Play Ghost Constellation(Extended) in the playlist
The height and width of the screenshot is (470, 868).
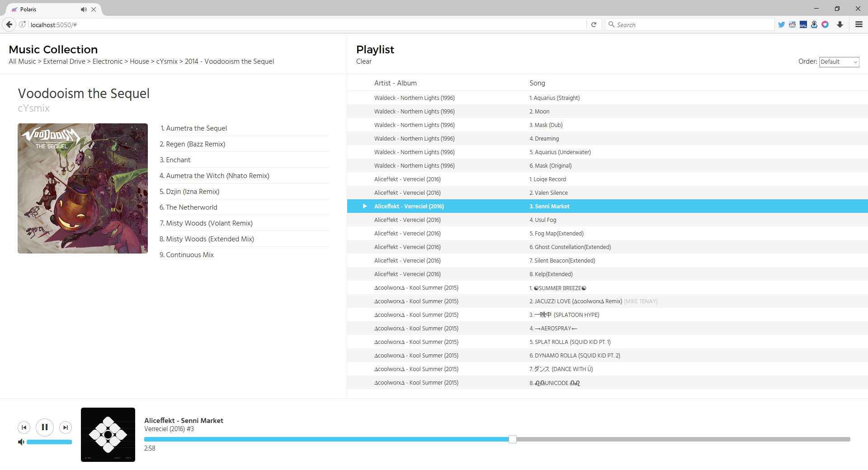point(608,247)
